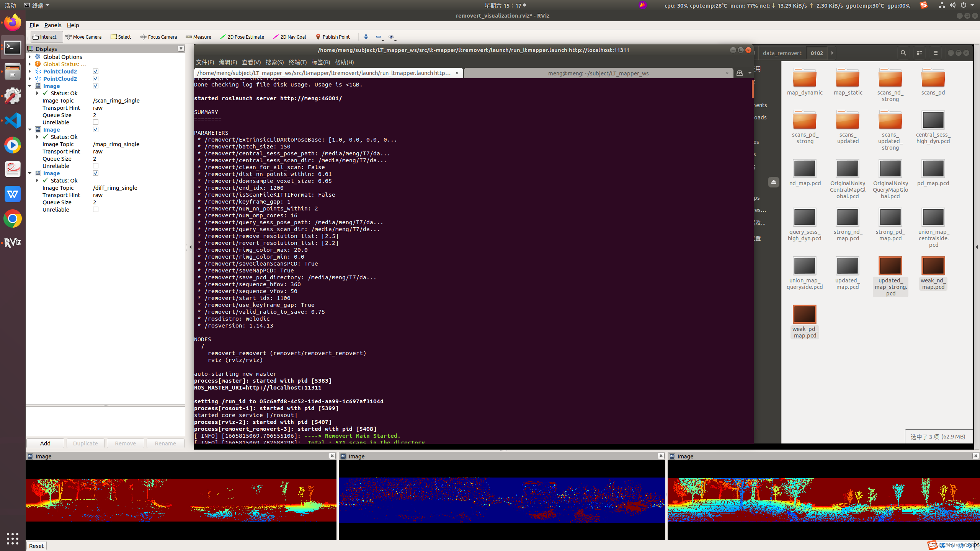Select the nd_map.pcd file thumbnail
980x551 pixels.
805,169
